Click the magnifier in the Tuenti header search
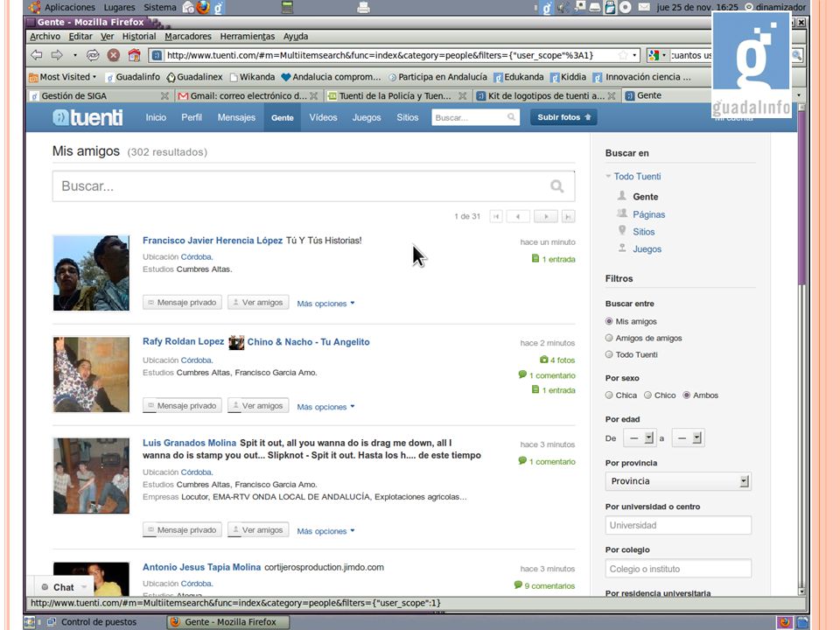 (512, 116)
